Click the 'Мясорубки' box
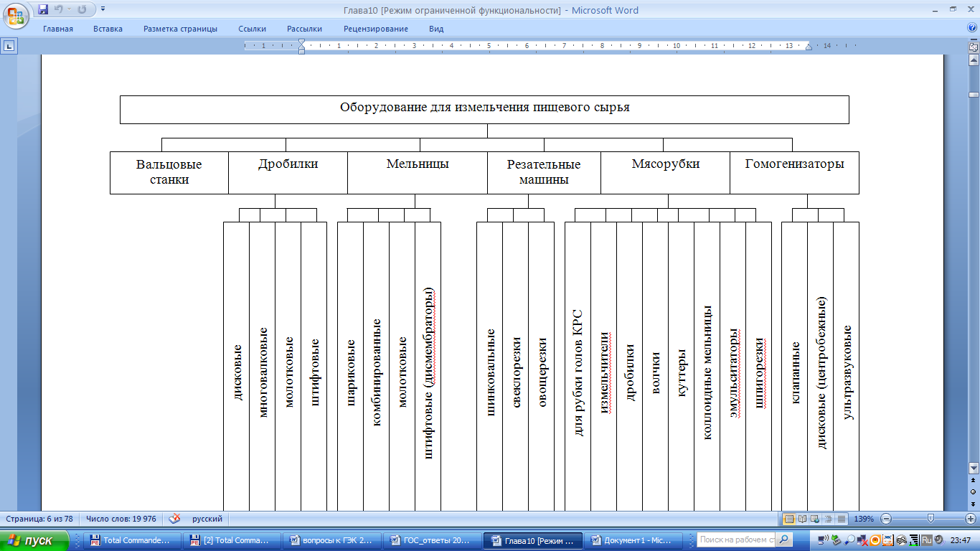This screenshot has height=551, width=980. coord(666,172)
